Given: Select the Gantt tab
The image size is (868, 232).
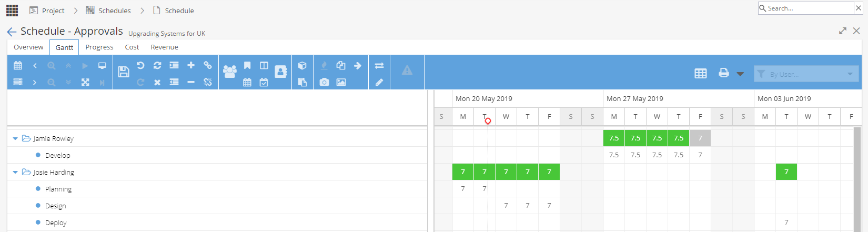Looking at the screenshot, I should tap(64, 47).
